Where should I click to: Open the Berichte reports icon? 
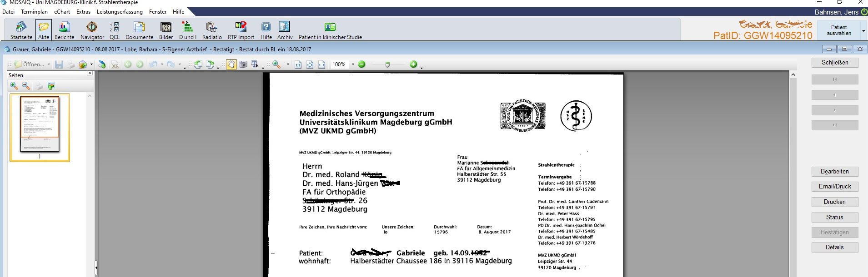tap(64, 30)
